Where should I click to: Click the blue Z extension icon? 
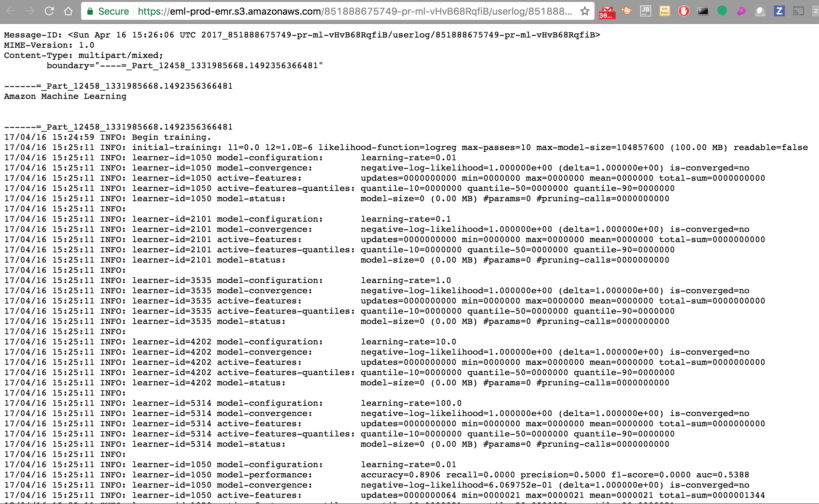(x=779, y=11)
